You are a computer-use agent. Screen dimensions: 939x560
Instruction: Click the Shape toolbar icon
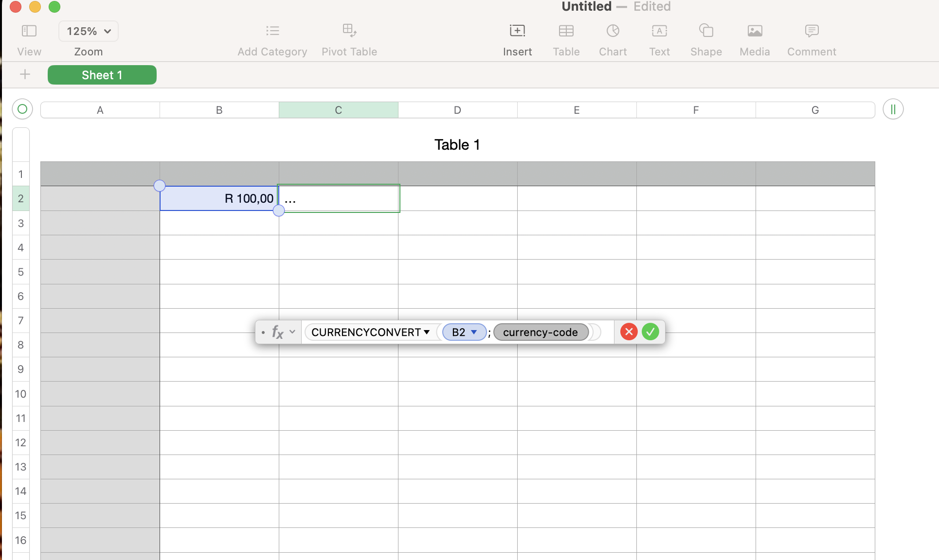[x=706, y=31]
